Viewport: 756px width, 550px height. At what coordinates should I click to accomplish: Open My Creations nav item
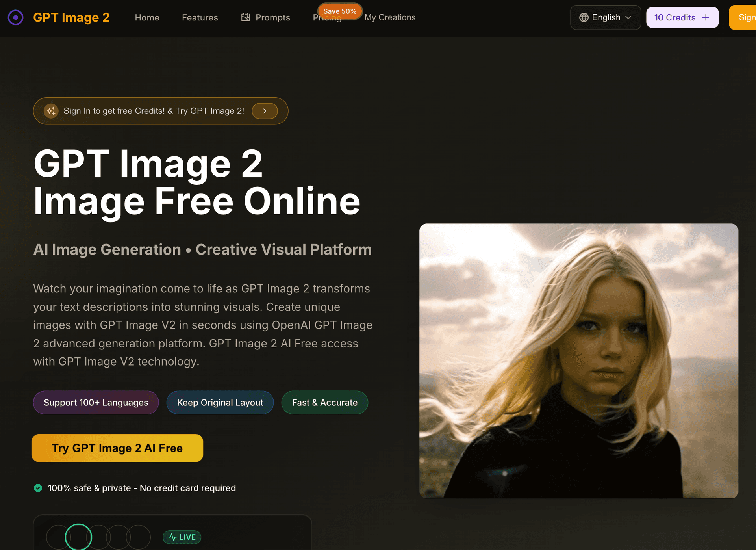pos(390,17)
